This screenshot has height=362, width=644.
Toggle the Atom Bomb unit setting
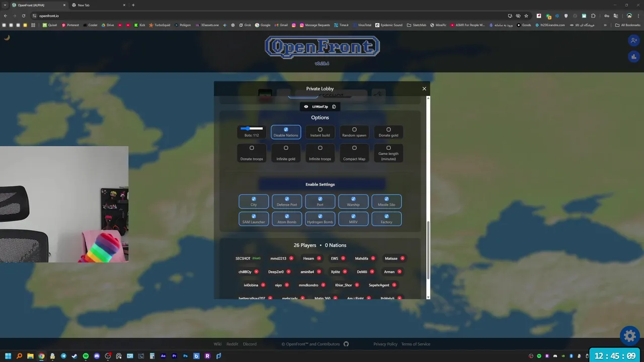click(287, 219)
